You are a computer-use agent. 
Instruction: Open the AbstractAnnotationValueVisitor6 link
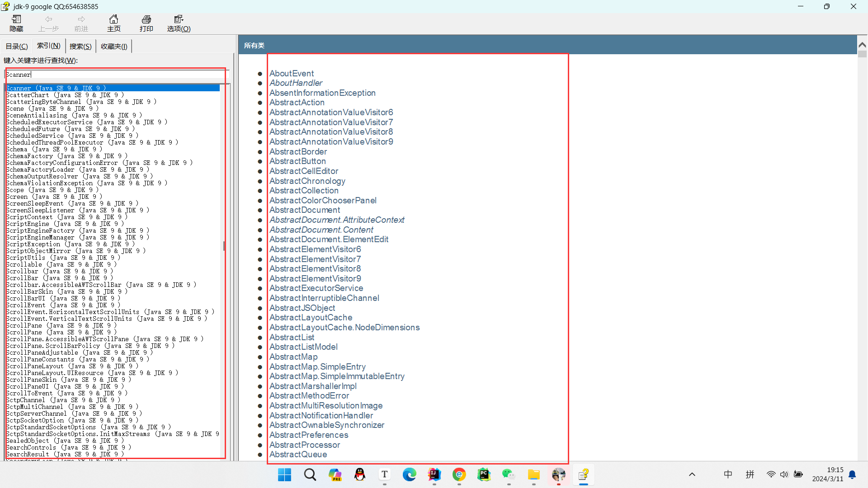tap(331, 112)
